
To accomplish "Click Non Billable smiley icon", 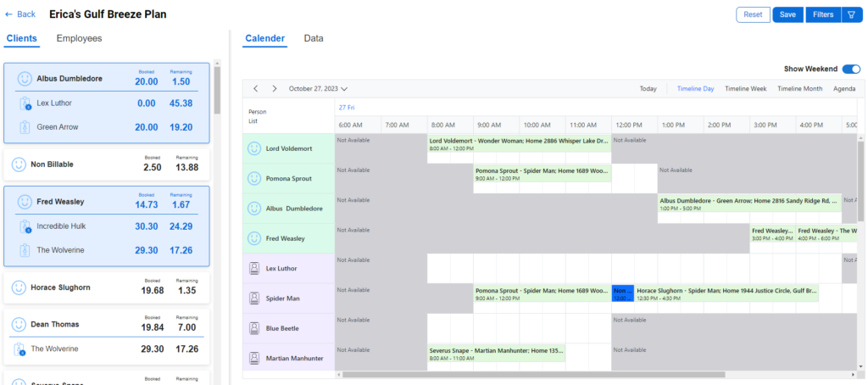I will 19,165.
